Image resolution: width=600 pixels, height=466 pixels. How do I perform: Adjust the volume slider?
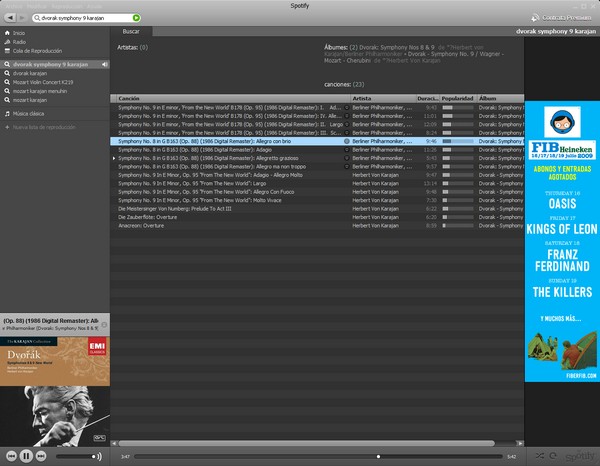pos(75,456)
